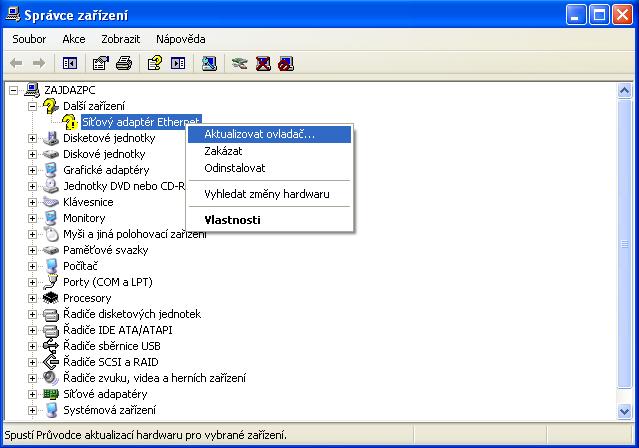Screen dimensions: 639x448
Task: Expand Grafické adaptéry
Action: click(x=32, y=170)
